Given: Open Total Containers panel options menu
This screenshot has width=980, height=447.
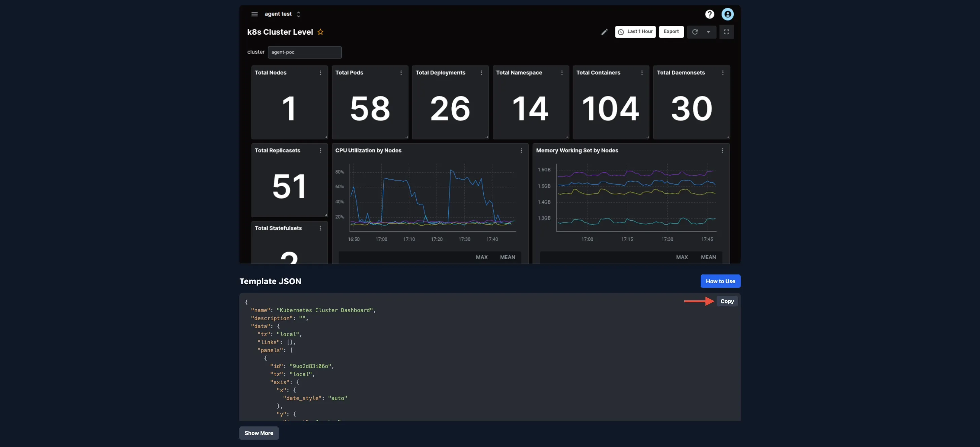Looking at the screenshot, I should (642, 73).
